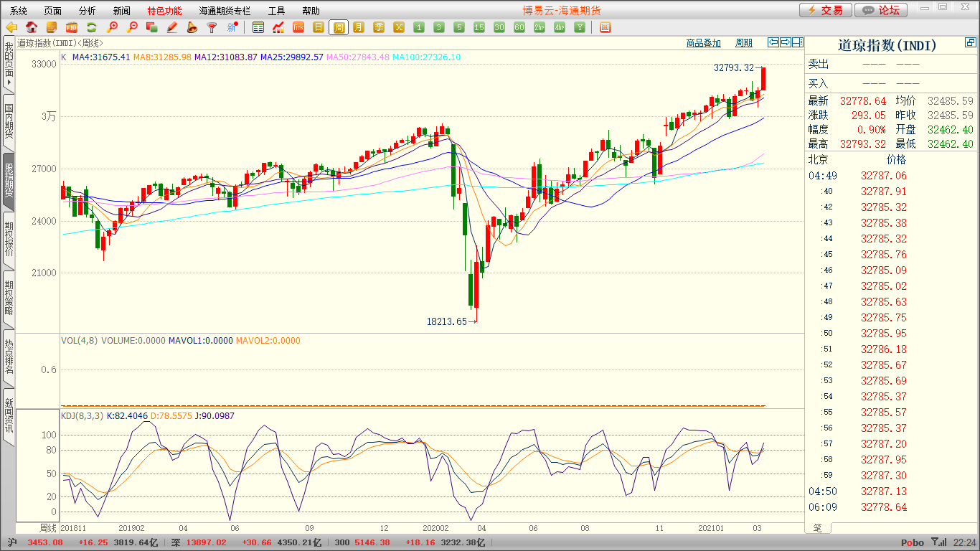The height and width of the screenshot is (551, 980).
Task: Open the 新 news icon
Action: [232, 27]
